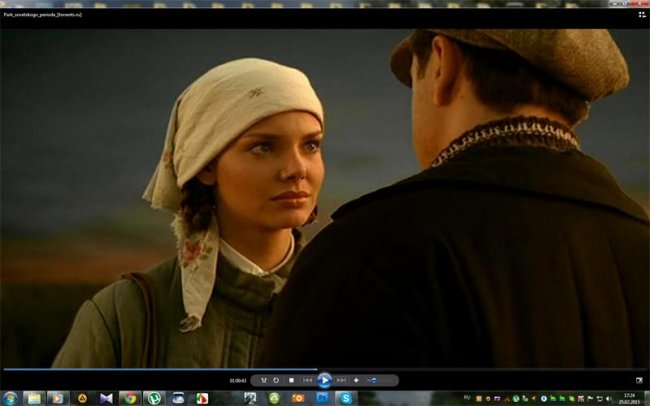This screenshot has width=650, height=406.
Task: Click the Play button in player controls
Action: point(324,380)
